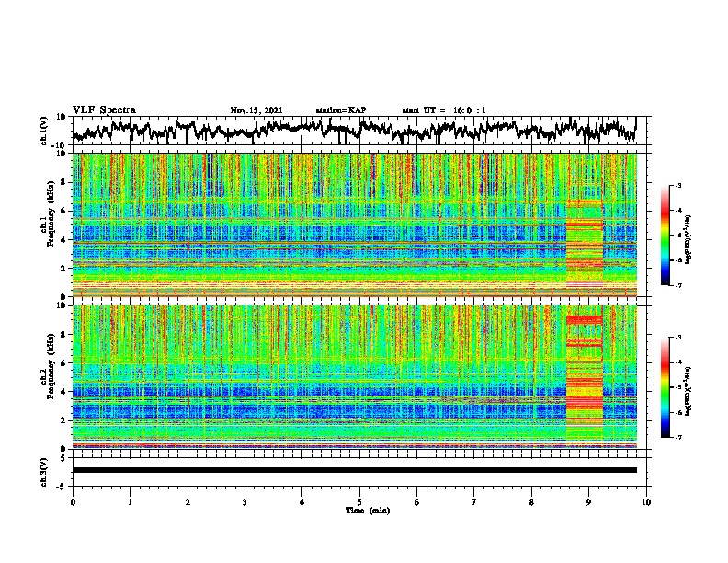The height and width of the screenshot is (563, 728).
Task: Click the "Time (min)" axis label
Action: click(x=368, y=511)
